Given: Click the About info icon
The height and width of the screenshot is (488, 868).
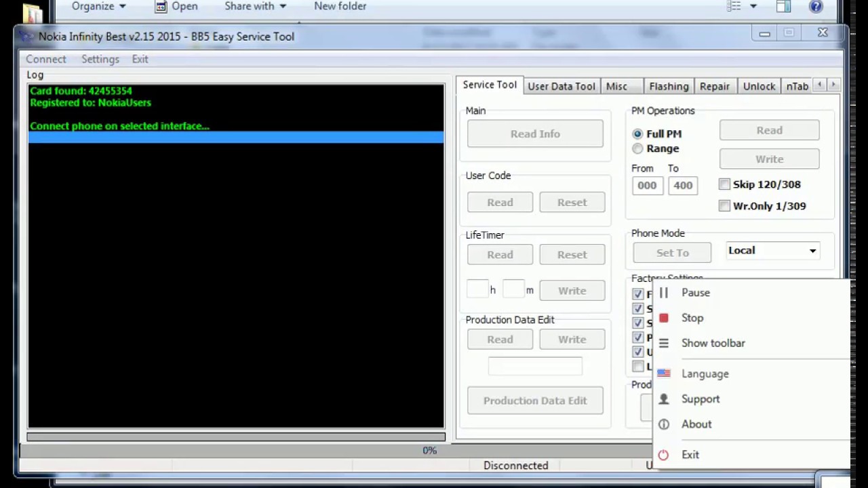Looking at the screenshot, I should [x=663, y=424].
